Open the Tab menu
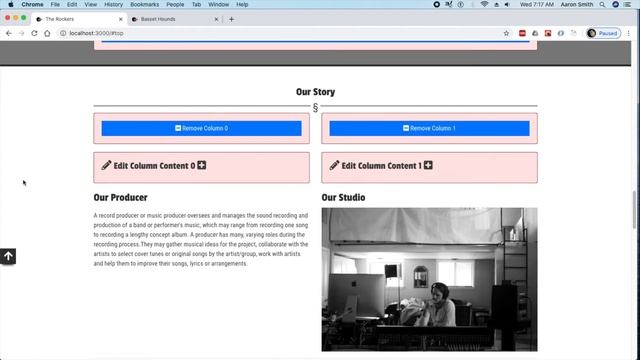 196,4
